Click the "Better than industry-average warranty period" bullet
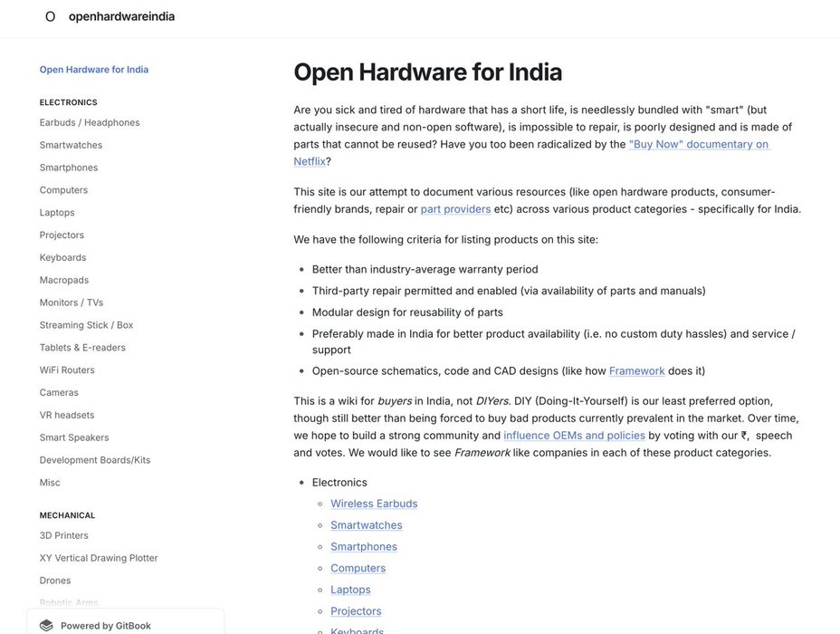Viewport: 840px width, 634px height. point(425,270)
